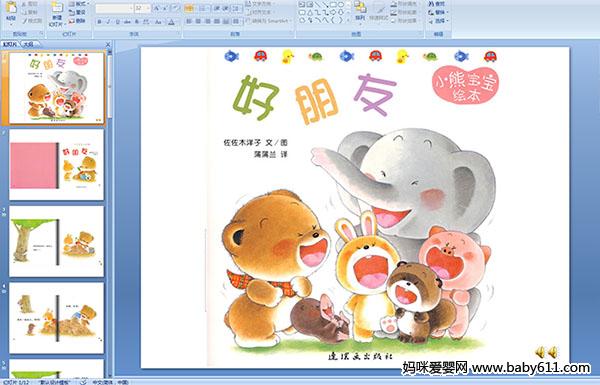Screen dimensions: 600x385
Task: Click the bulleted list icon
Action: [x=189, y=8]
